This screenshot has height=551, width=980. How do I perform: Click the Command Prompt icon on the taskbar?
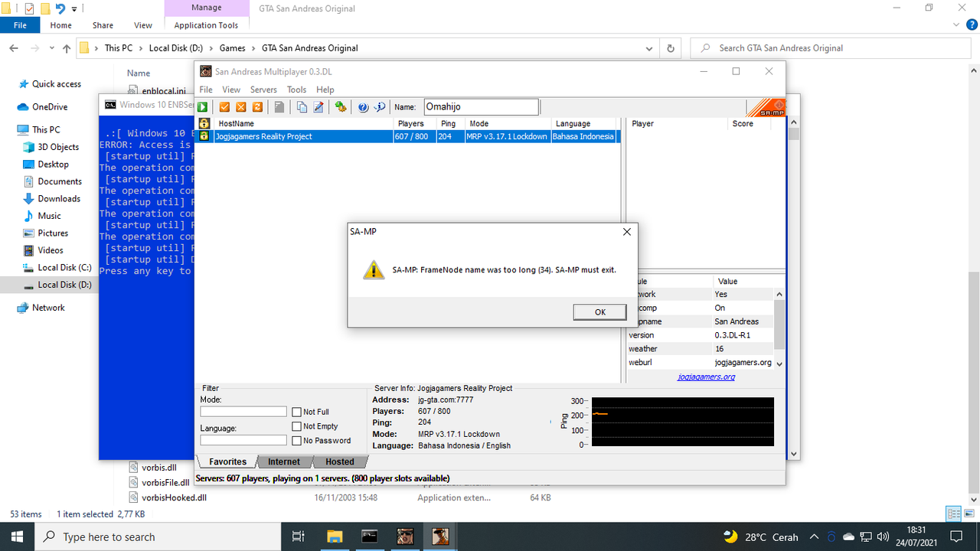[370, 536]
